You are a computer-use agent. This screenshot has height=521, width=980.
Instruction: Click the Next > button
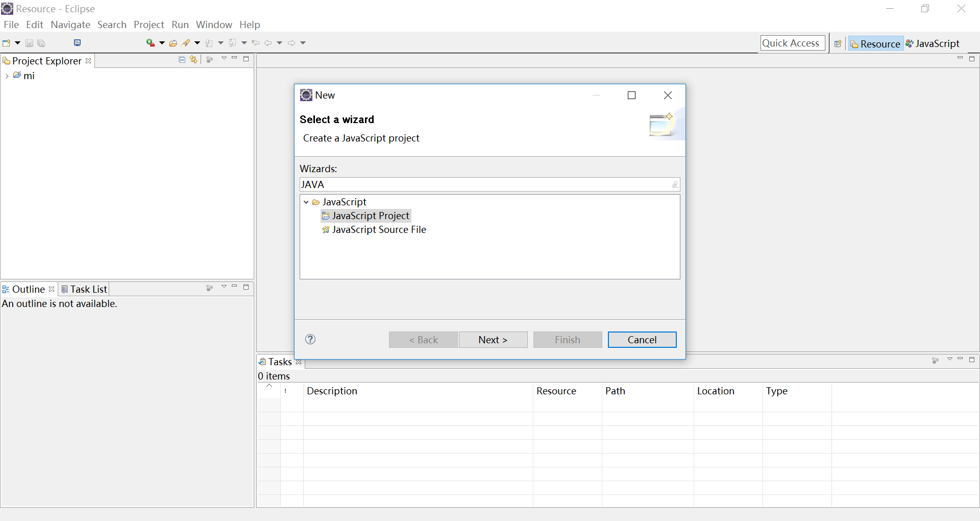tap(493, 340)
